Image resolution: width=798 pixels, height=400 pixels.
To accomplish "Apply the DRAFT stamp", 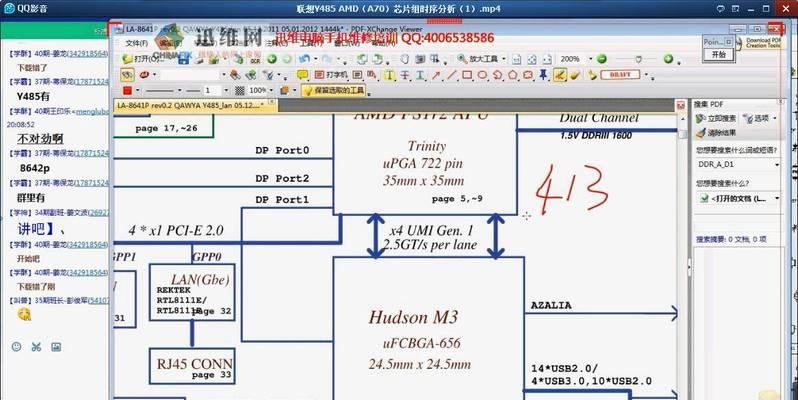I will coord(620,75).
